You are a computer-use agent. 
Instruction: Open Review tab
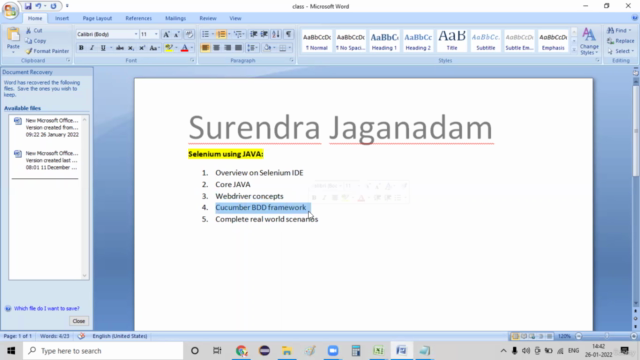tap(208, 18)
